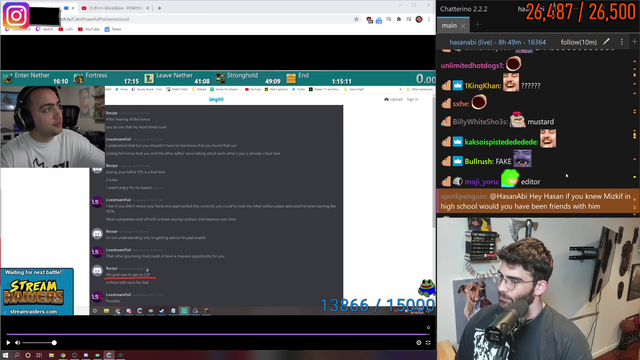Click the emote in BillyWhiteSho3s' mustard message
This screenshot has width=640, height=360.
pos(518,120)
